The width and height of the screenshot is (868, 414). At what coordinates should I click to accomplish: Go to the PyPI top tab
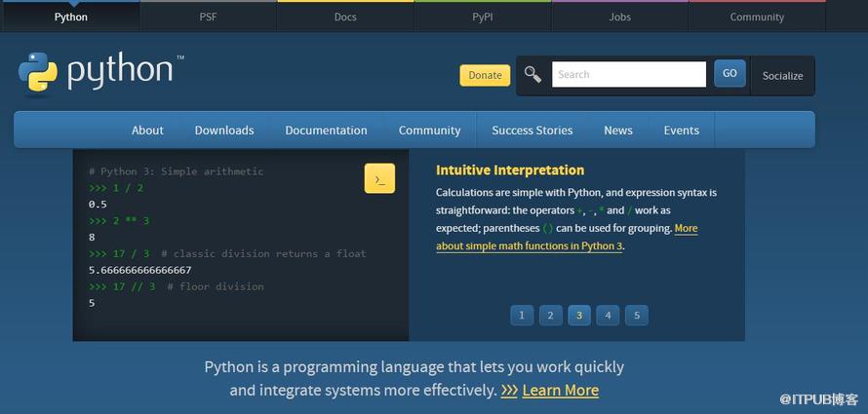coord(483,17)
